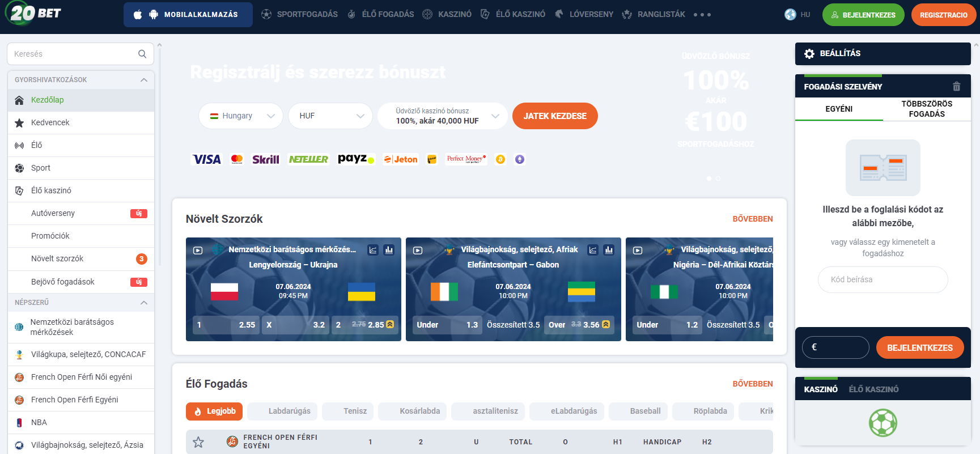980x454 pixels.
Task: Click the search magnifier icon
Action: coord(142,54)
